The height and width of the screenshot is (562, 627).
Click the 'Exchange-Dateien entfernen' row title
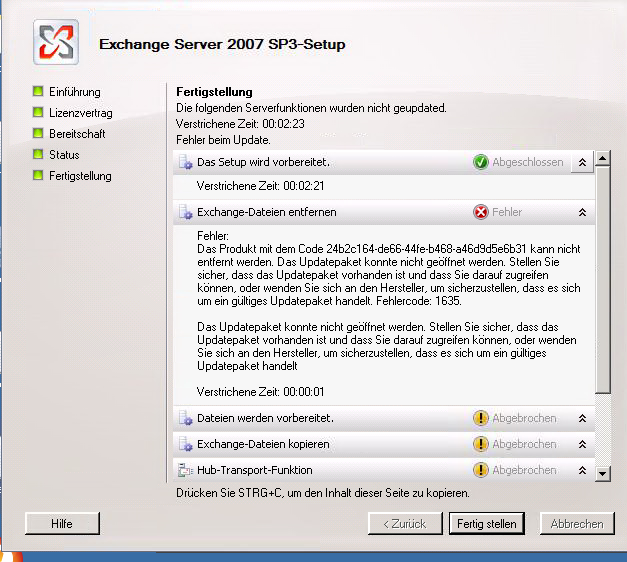click(x=267, y=212)
